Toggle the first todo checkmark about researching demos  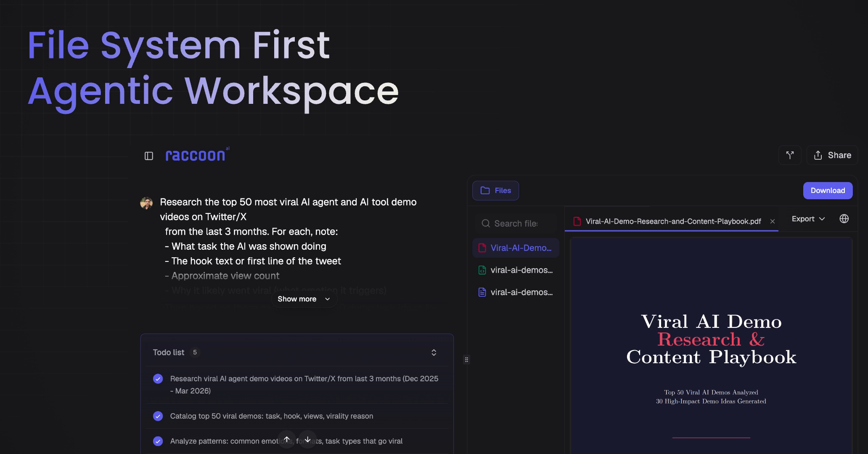[x=158, y=379]
